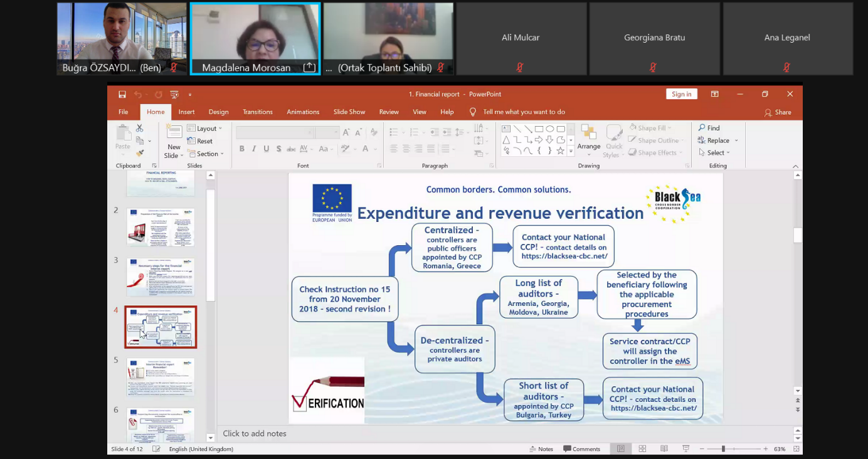Open the Arrange tool
Image resolution: width=868 pixels, height=459 pixels.
click(588, 138)
